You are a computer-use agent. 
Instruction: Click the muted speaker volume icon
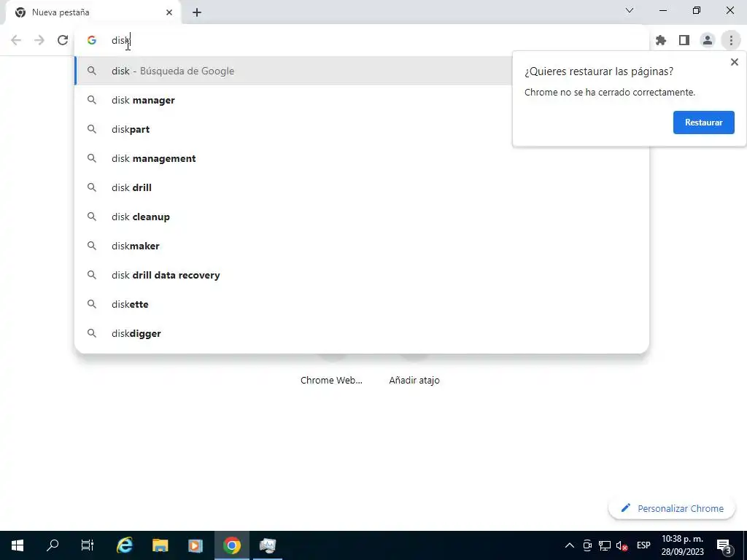622,545
